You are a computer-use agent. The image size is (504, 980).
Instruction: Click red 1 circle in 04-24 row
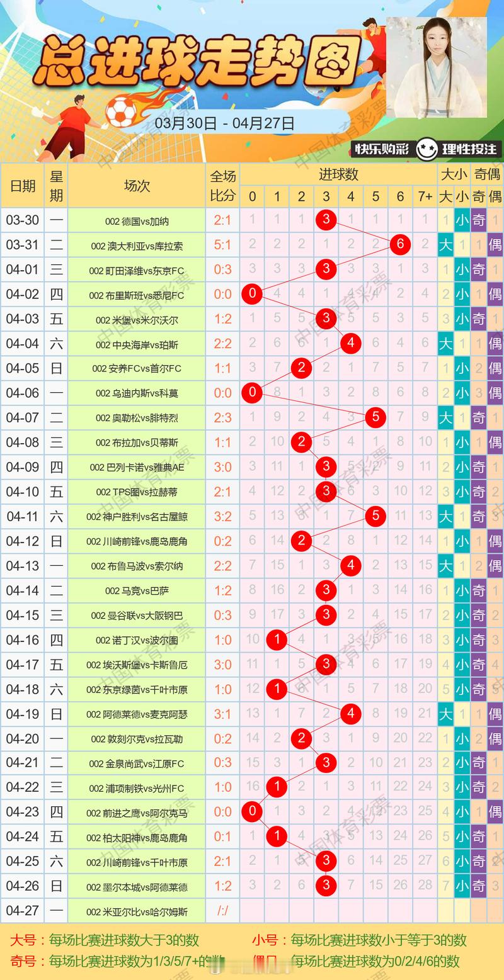coord(277,837)
